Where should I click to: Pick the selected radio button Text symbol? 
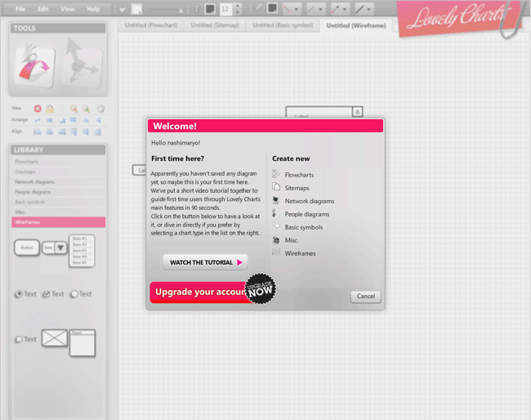[x=26, y=294]
